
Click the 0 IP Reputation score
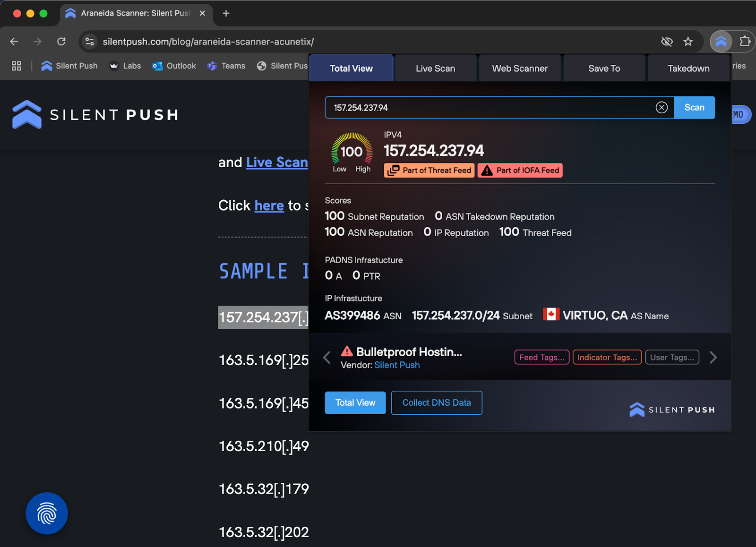pyautogui.click(x=456, y=232)
